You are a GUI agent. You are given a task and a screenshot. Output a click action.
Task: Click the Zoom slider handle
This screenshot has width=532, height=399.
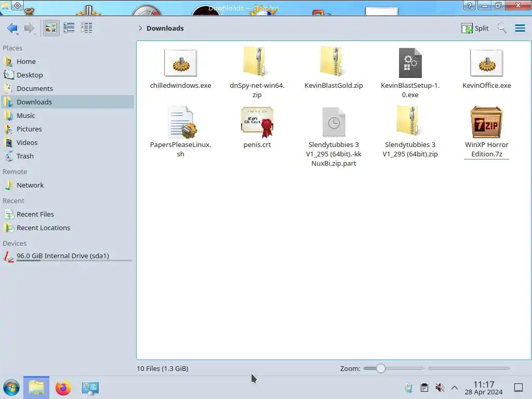381,368
